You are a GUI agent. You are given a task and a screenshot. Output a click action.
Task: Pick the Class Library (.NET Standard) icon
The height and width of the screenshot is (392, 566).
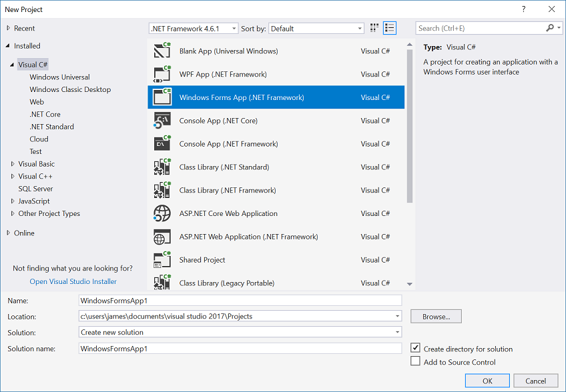[x=162, y=167]
